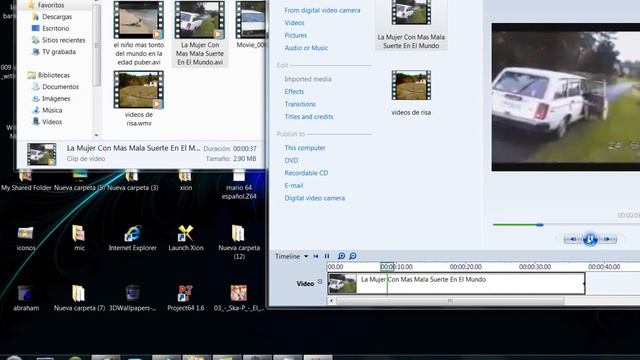Click details pane duration 00:00:37
The width and height of the screenshot is (640, 360).
244,149
